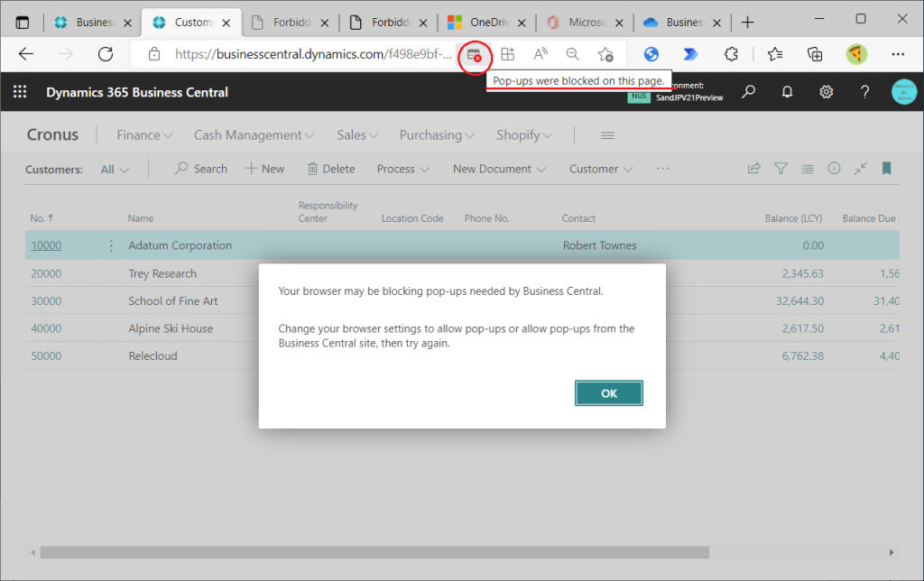
Task: Click the help question mark icon
Action: [x=864, y=92]
